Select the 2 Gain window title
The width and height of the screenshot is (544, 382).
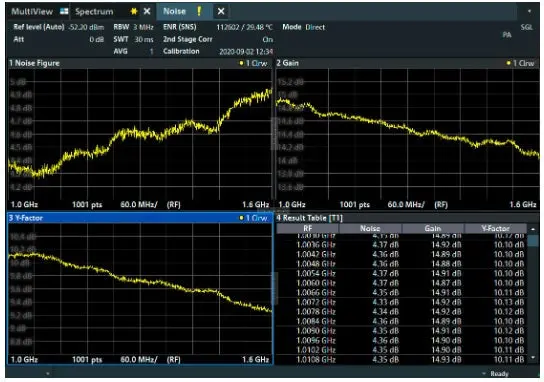(x=288, y=63)
